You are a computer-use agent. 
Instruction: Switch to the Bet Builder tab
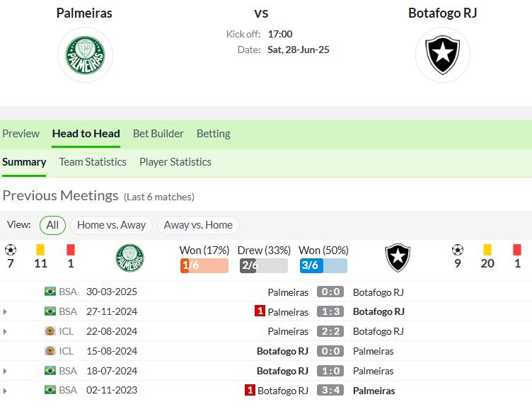tap(158, 134)
